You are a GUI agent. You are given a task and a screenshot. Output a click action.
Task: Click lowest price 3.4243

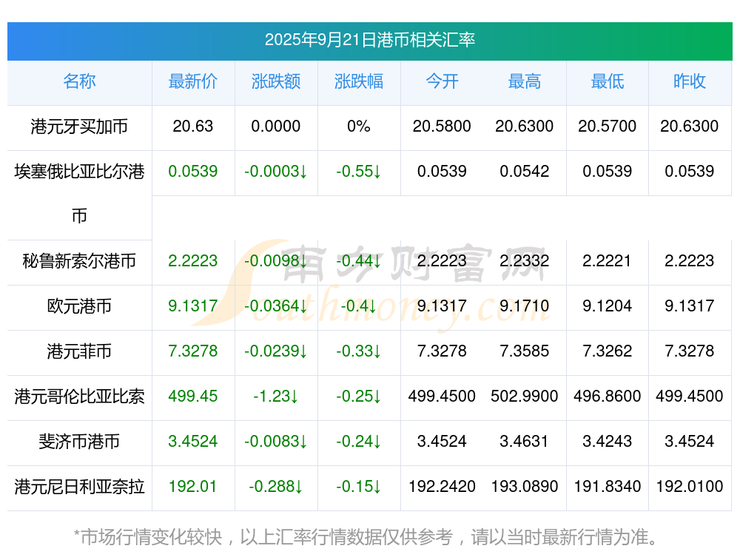(x=607, y=442)
